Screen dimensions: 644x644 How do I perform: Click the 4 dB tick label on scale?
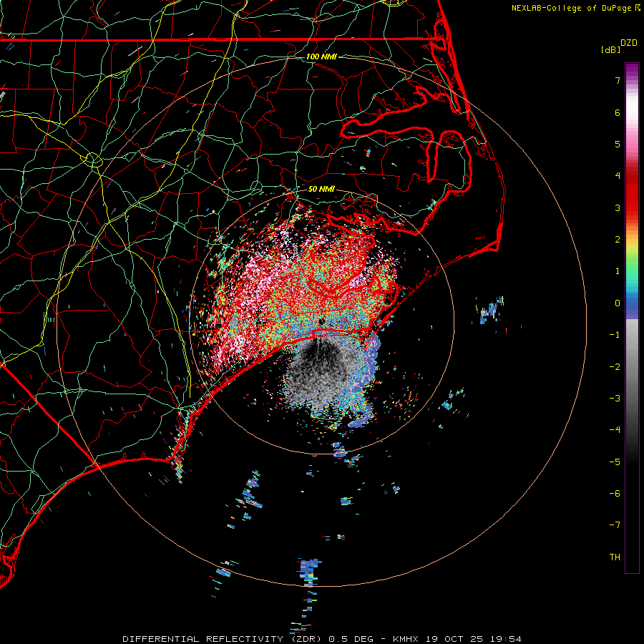[618, 176]
